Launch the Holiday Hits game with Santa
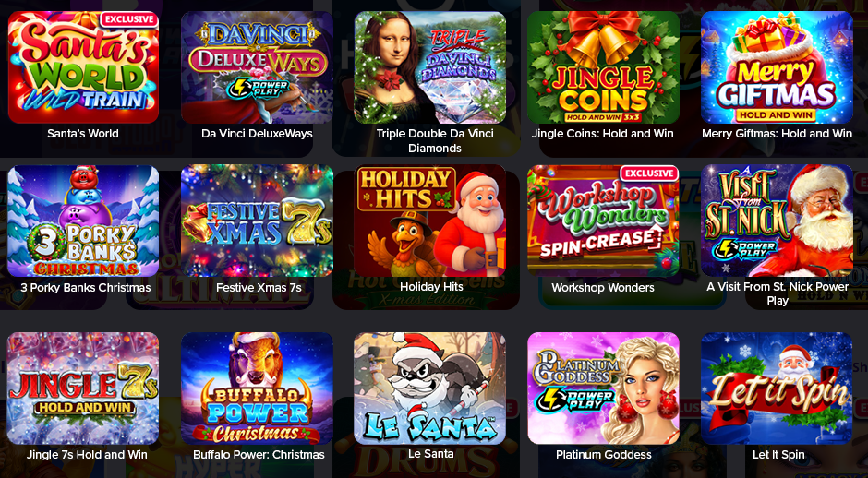 (430, 221)
